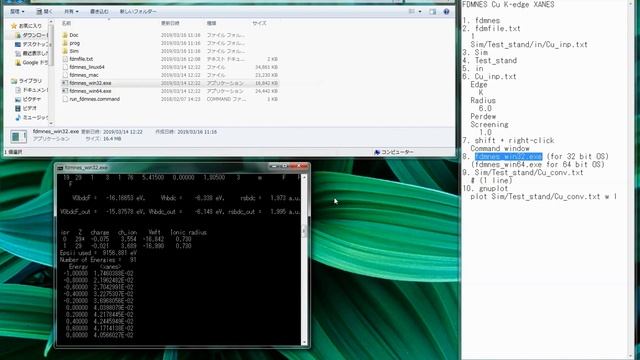
Task: Sort by the 種類 (Type) column header
Action: point(211,23)
